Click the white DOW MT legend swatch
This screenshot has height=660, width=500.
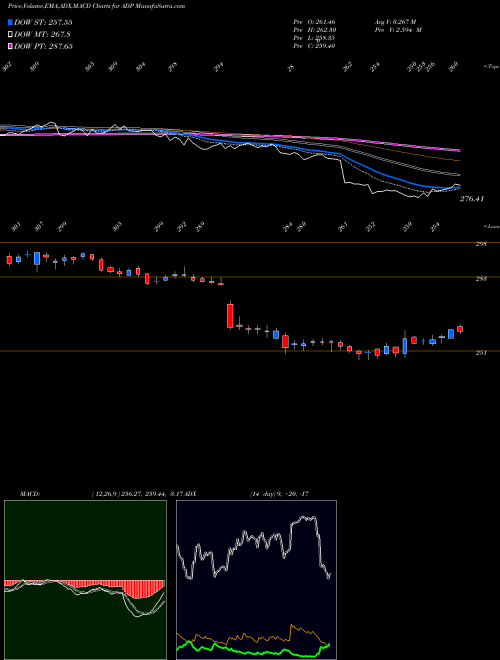click(10, 34)
